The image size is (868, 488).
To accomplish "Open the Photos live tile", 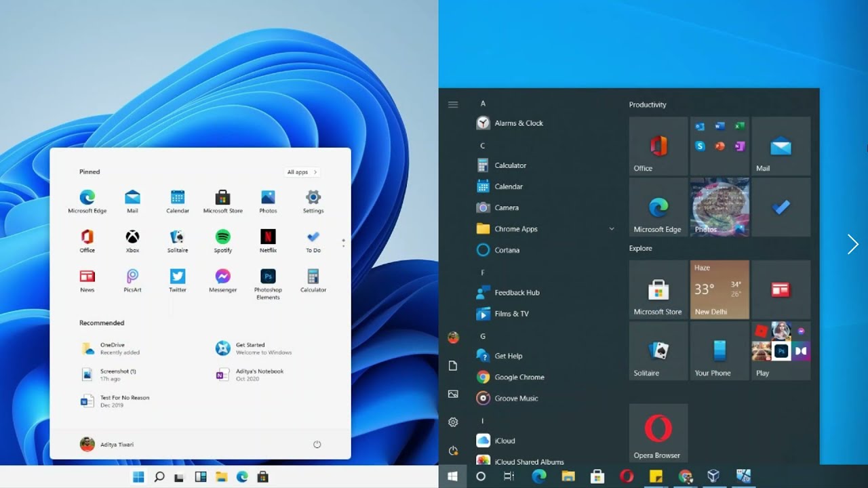I will coord(719,207).
